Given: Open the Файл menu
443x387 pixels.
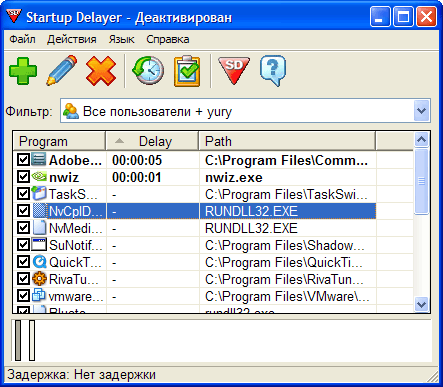Looking at the screenshot, I should click(x=22, y=39).
